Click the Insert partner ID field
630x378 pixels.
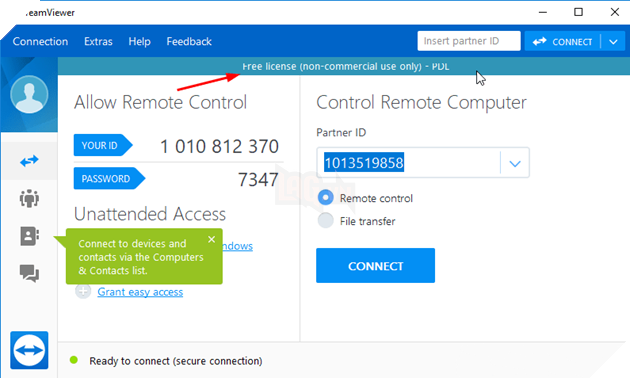point(469,41)
